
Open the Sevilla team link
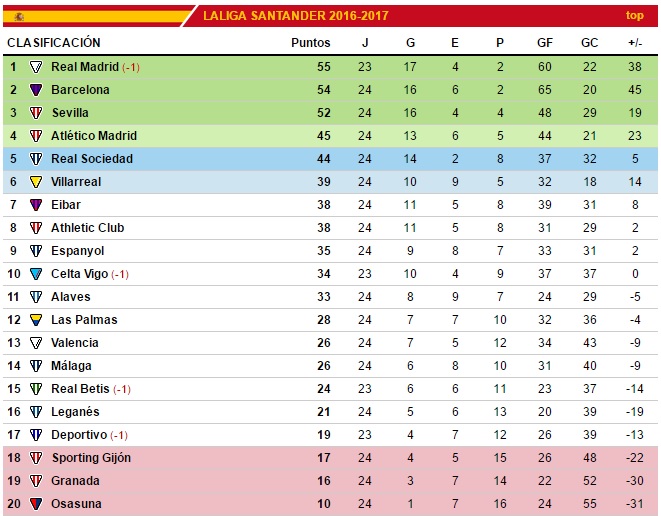(70, 113)
